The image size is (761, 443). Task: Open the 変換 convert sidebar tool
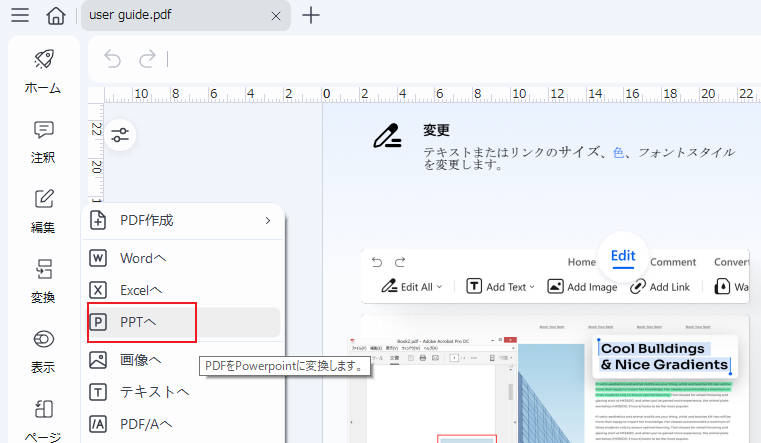pos(43,282)
